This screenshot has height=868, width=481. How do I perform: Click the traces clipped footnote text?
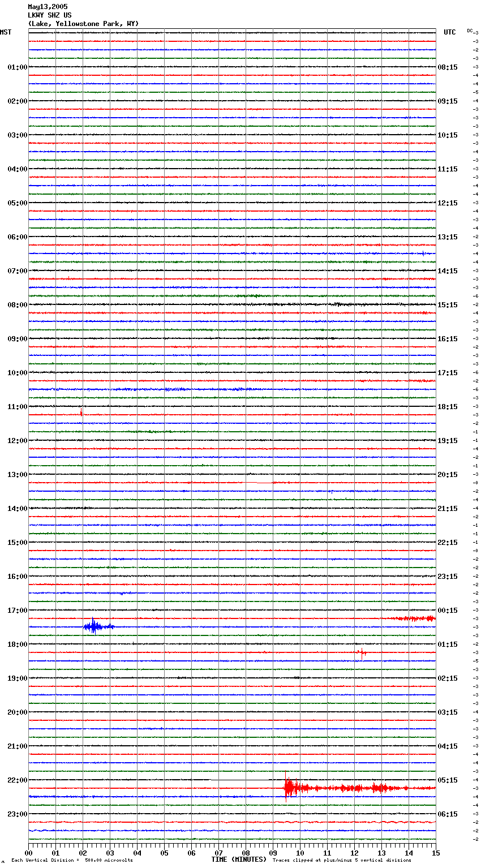342,861
